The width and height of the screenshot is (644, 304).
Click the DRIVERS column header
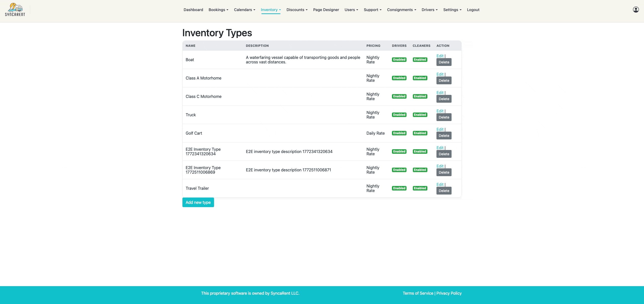coord(399,46)
